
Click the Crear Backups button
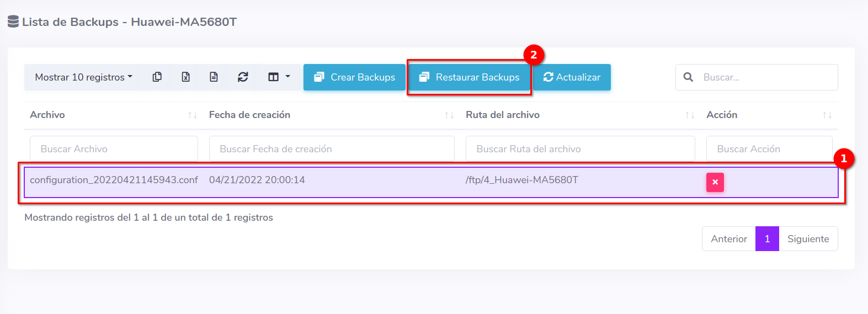click(x=354, y=77)
